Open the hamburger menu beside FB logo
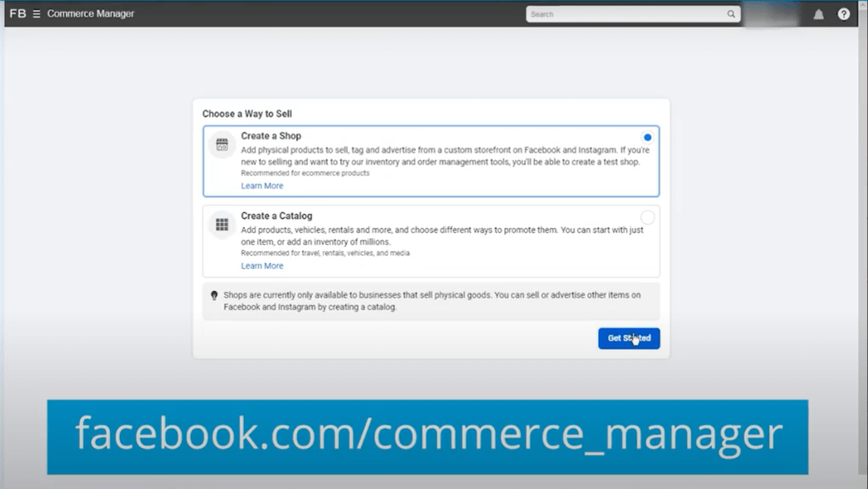Viewport: 868px width, 489px height. click(37, 14)
